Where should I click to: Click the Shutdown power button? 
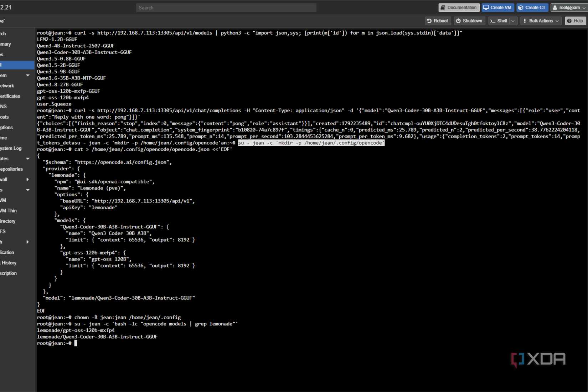469,21
